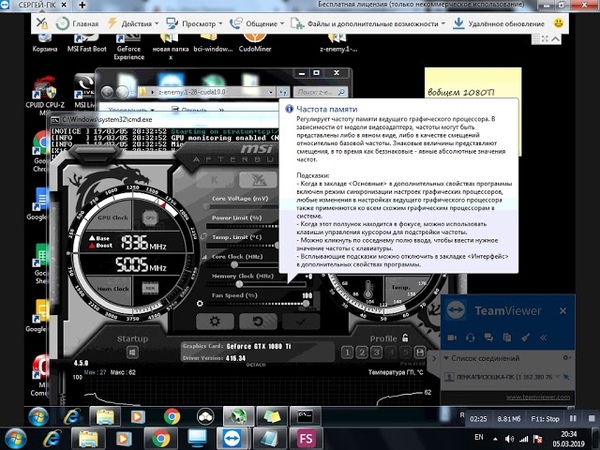Viewport: 600px width, 450px height.
Task: Click the refresh button in Explorer window
Action: click(283, 92)
